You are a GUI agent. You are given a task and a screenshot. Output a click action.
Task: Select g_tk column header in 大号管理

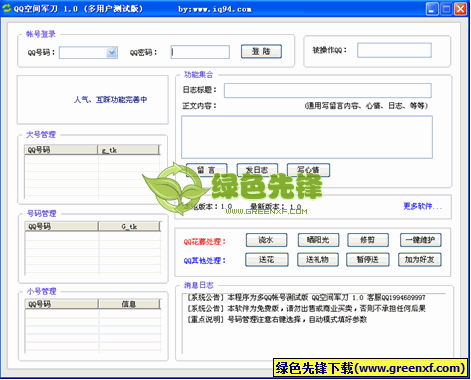pos(129,150)
